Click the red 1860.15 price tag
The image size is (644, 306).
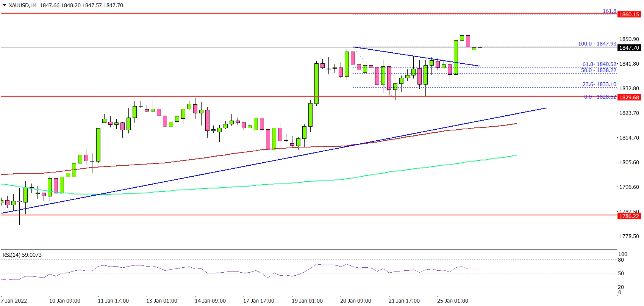click(x=629, y=14)
